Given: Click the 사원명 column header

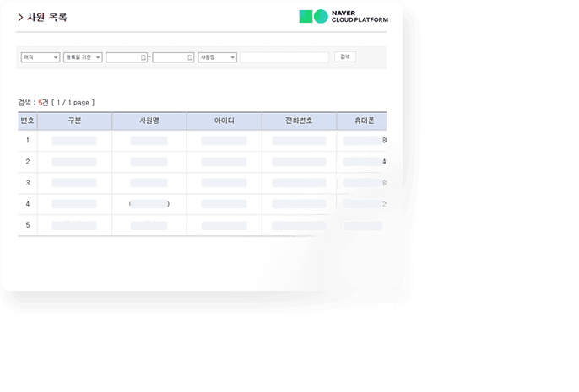Looking at the screenshot, I should coord(149,121).
